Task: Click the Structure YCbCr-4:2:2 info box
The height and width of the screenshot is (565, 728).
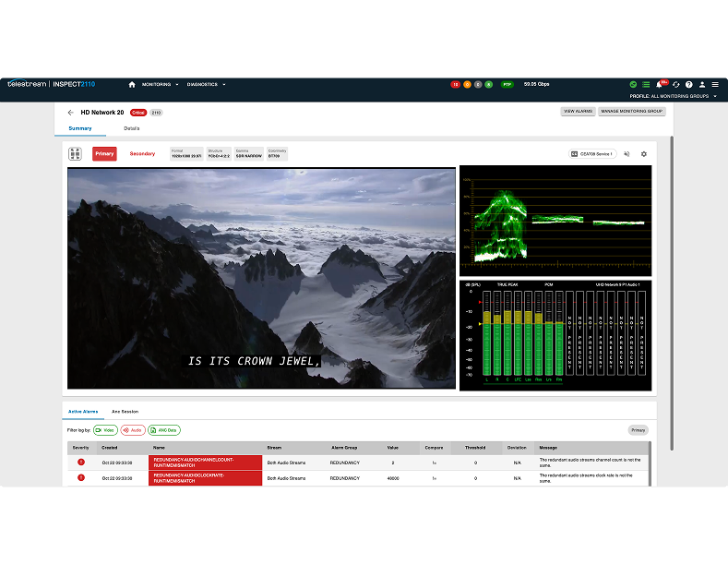Action: [220, 154]
